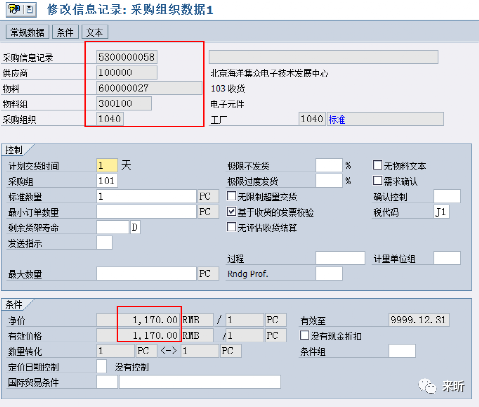Image resolution: width=479 pixels, height=407 pixels.
Task: Click the 采购组织 field showing 1040
Action: point(110,119)
